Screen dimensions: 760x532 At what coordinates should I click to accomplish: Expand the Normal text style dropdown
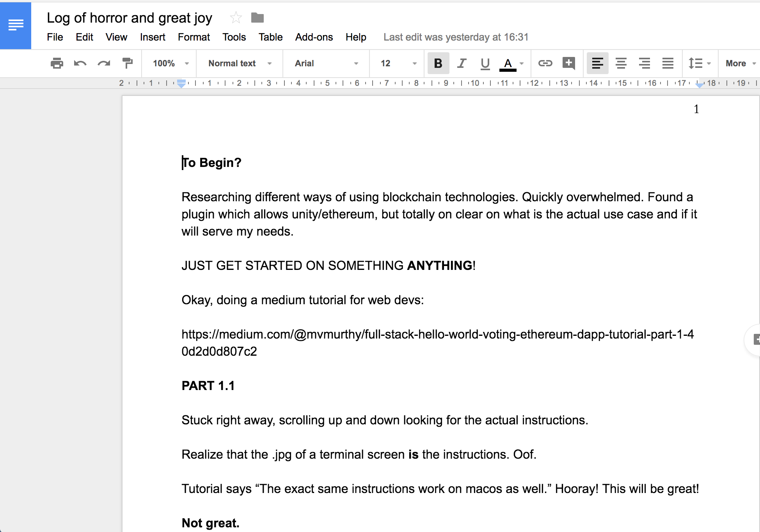[x=240, y=63]
